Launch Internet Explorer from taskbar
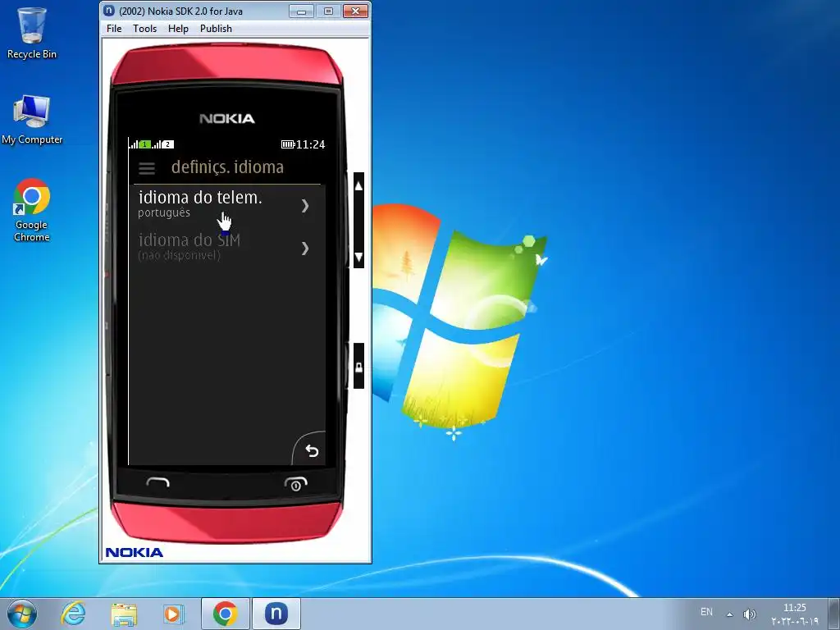Image resolution: width=840 pixels, height=630 pixels. tap(73, 614)
